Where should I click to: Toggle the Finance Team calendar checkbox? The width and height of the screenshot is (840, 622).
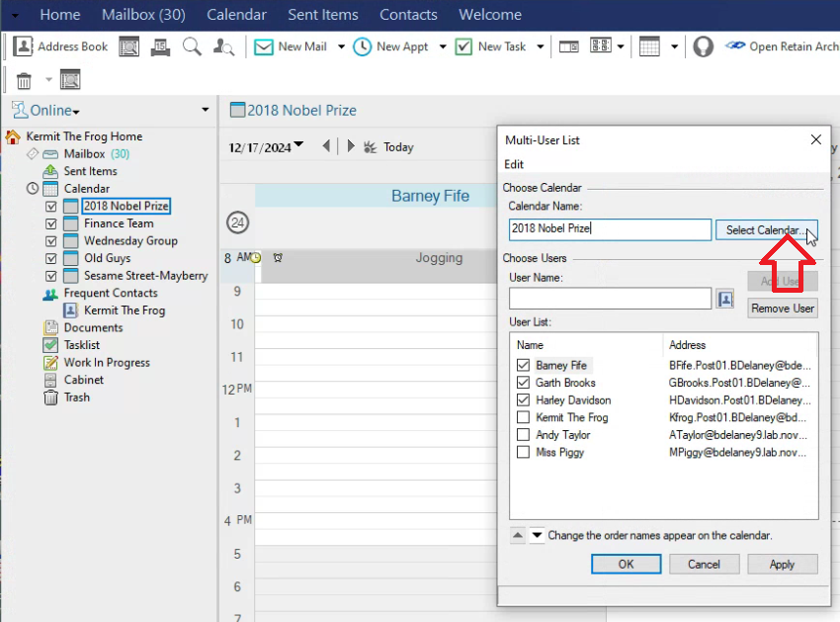coord(51,223)
